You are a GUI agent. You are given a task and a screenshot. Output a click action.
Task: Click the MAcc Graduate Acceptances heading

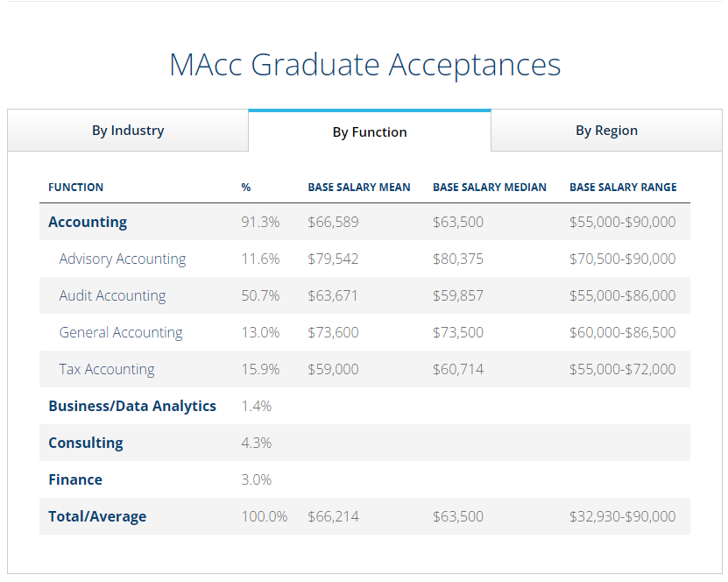tap(364, 65)
